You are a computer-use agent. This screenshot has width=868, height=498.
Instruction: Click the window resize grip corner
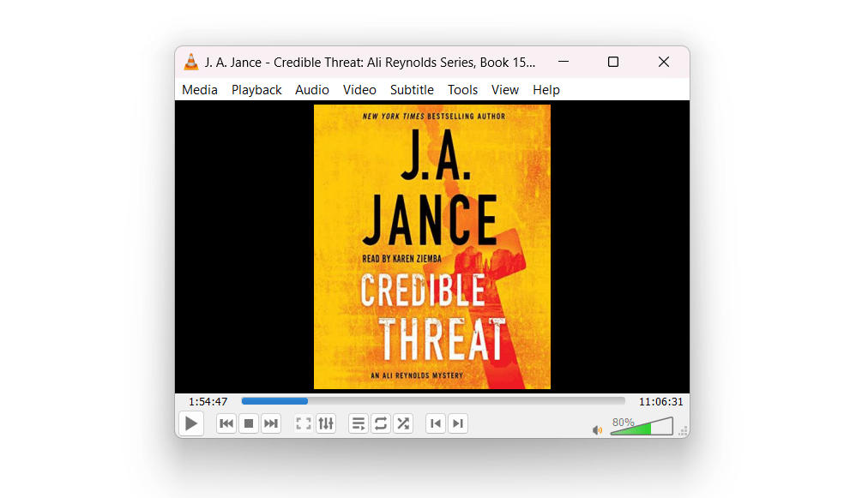tap(684, 432)
